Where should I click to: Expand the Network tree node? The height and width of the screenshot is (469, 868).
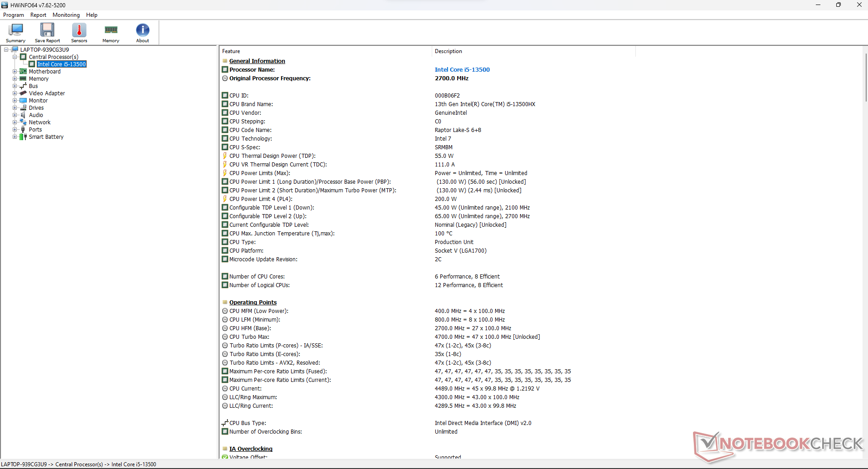point(15,122)
